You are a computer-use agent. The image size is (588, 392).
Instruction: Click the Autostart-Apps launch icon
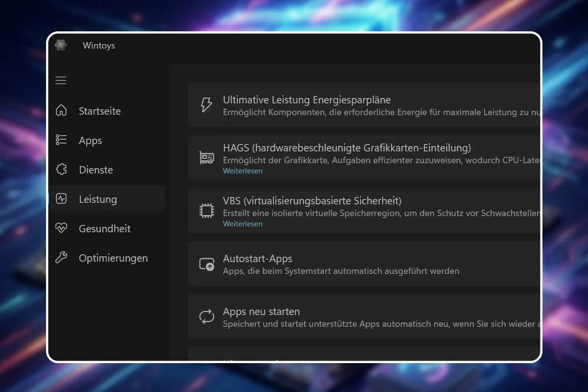click(x=206, y=264)
